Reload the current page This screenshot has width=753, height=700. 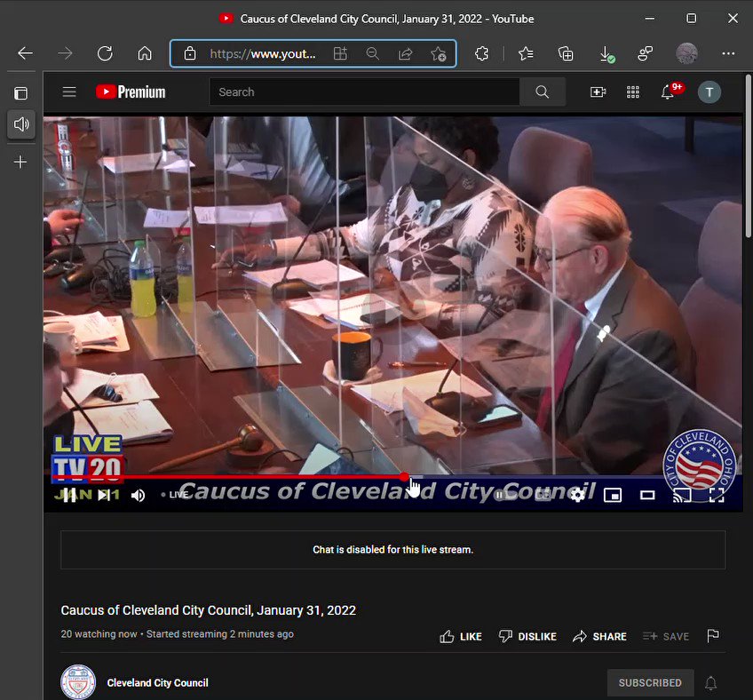[105, 53]
